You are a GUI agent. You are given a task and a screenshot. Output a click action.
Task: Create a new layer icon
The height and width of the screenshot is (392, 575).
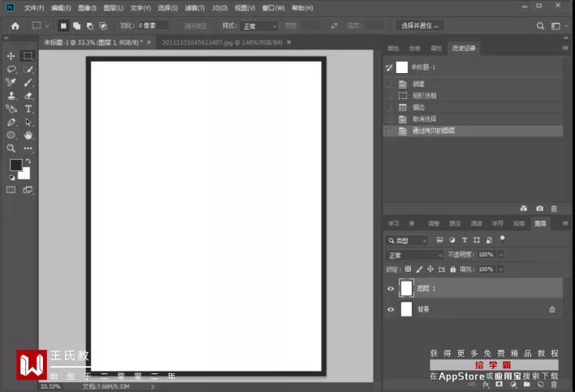tap(541, 385)
